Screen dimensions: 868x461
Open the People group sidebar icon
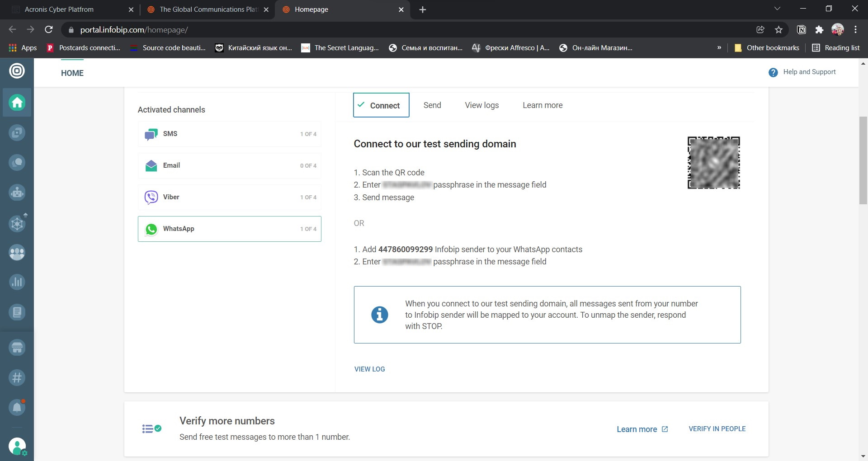tap(17, 253)
